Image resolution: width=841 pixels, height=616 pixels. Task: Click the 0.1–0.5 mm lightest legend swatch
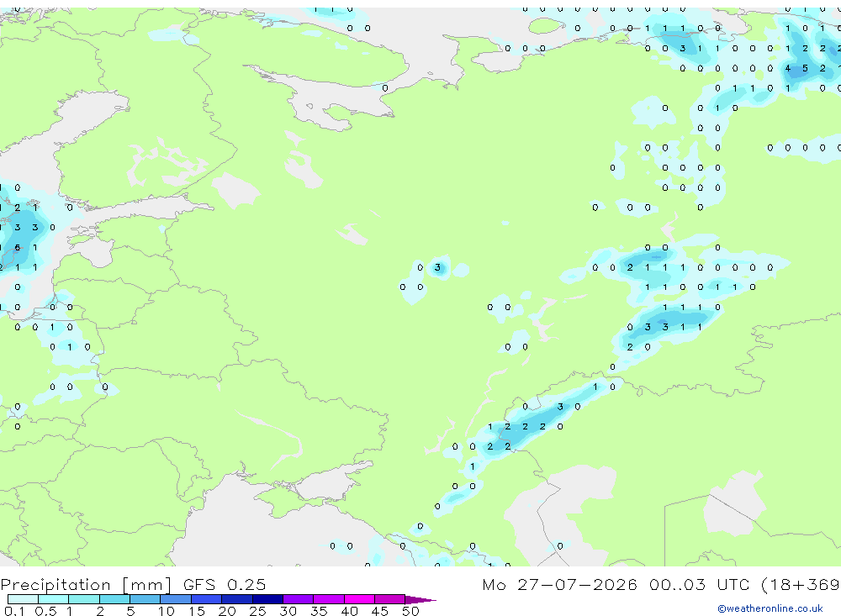point(23,599)
